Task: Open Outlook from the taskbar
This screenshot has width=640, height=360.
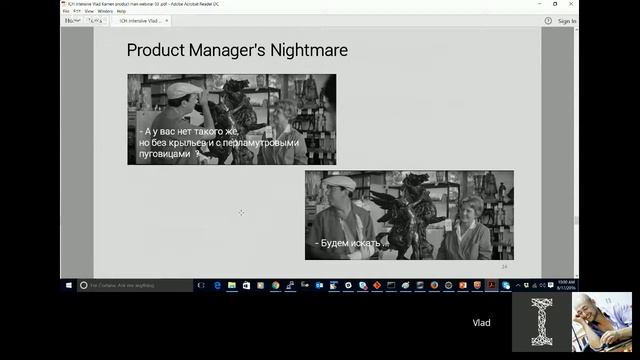Action: [x=319, y=285]
